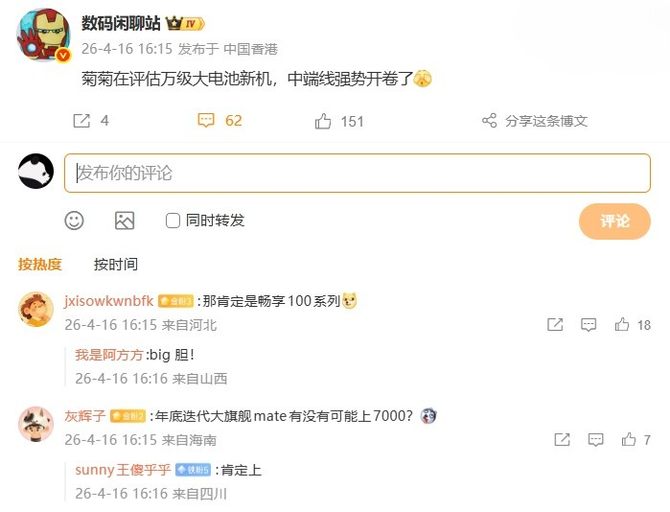
Task: Open the 数码闲聊站 profile name link
Action: tap(120, 24)
